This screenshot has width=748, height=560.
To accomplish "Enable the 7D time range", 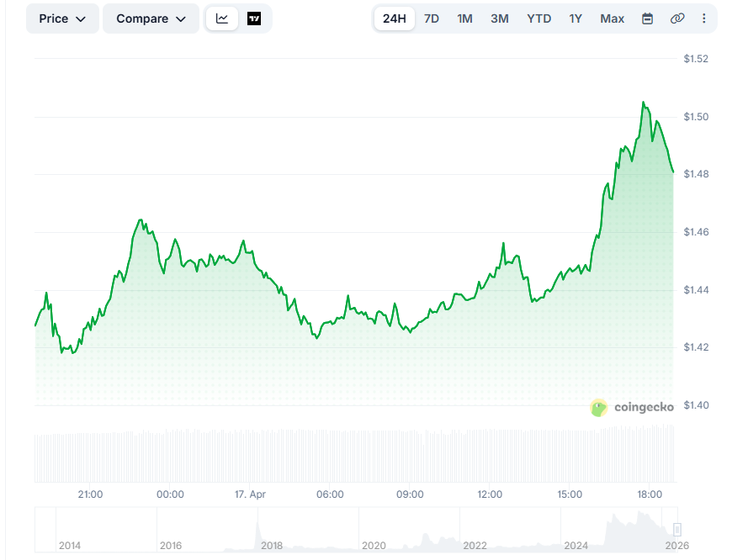I will pyautogui.click(x=432, y=18).
